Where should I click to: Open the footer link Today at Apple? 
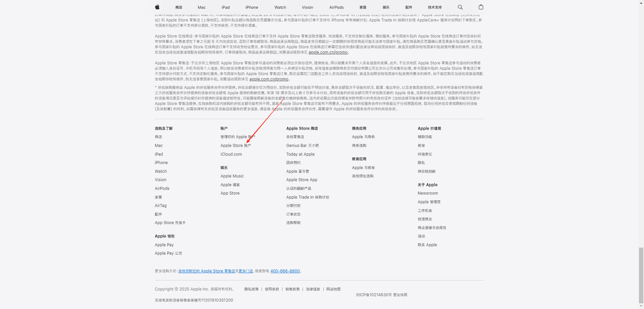pyautogui.click(x=300, y=154)
